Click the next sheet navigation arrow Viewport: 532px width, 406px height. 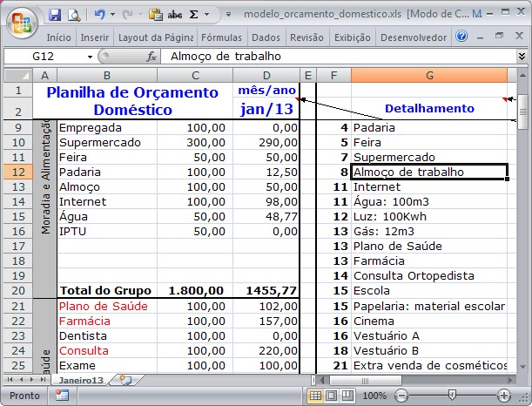32,380
